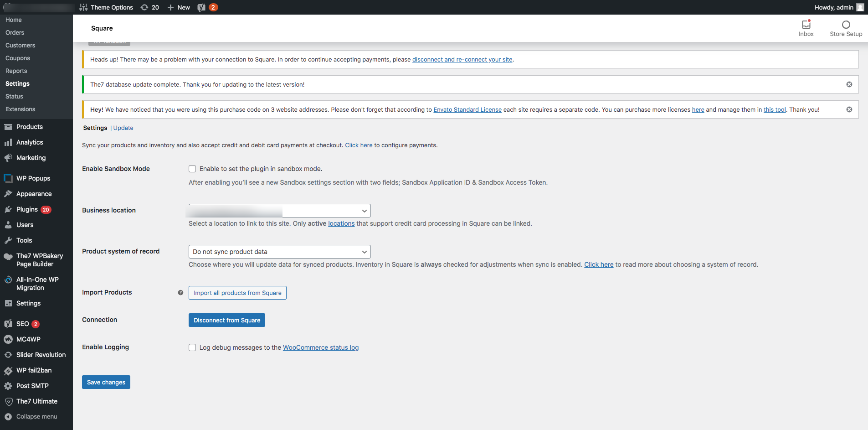The width and height of the screenshot is (868, 430).
Task: Click the Theme Options sliders icon
Action: pyautogui.click(x=83, y=7)
